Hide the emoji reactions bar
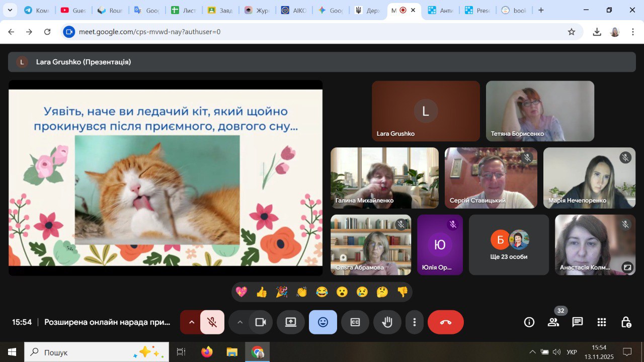644x362 pixels. [323, 322]
